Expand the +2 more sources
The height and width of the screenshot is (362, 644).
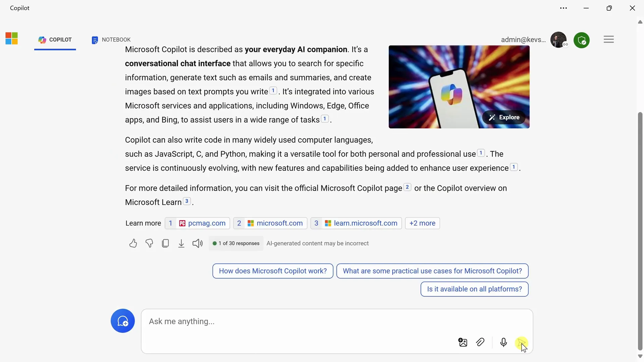tap(423, 223)
